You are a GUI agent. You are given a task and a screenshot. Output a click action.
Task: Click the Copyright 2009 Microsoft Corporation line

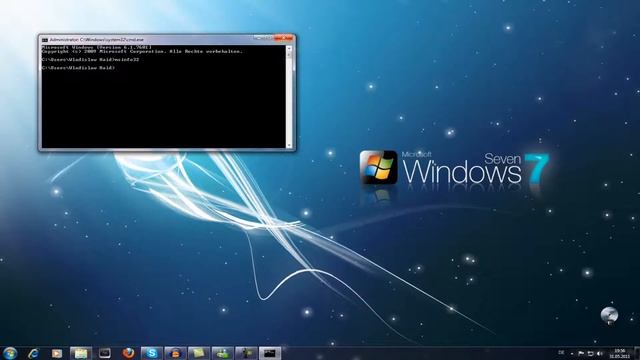pos(142,52)
